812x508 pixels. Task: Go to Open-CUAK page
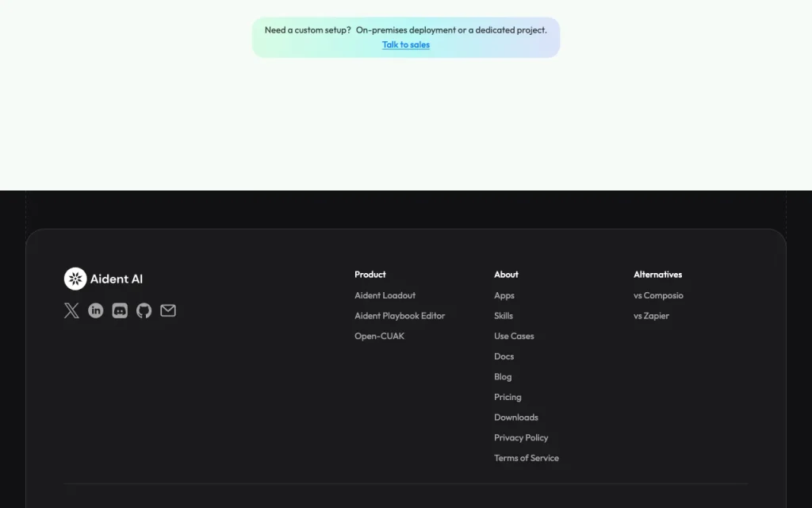pyautogui.click(x=380, y=336)
